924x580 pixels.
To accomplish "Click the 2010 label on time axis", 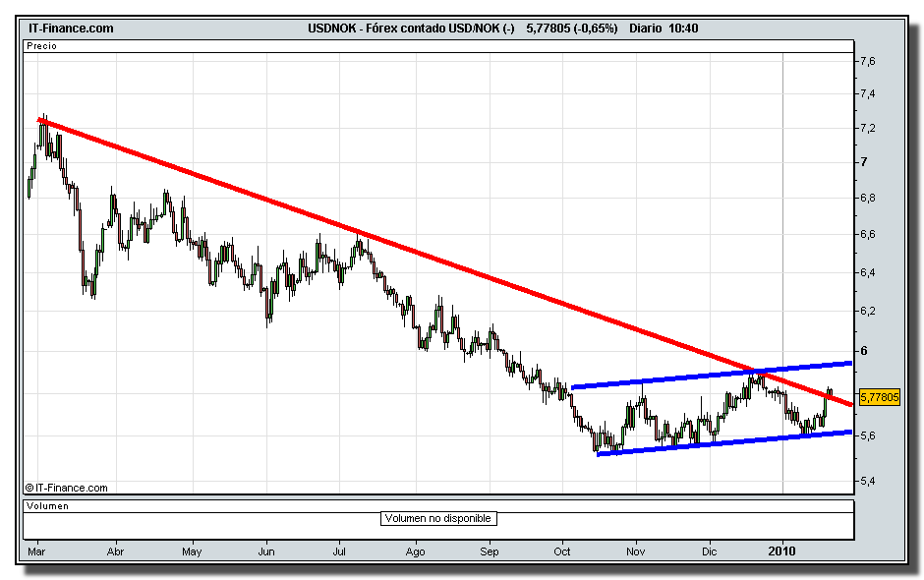I will [781, 551].
